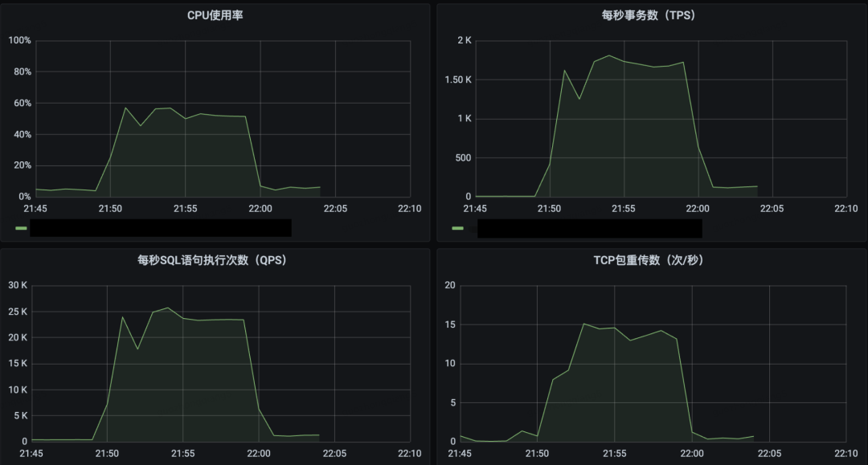Select the 1.50 K label on TPS axis
This screenshot has height=465, width=868.
[x=458, y=80]
